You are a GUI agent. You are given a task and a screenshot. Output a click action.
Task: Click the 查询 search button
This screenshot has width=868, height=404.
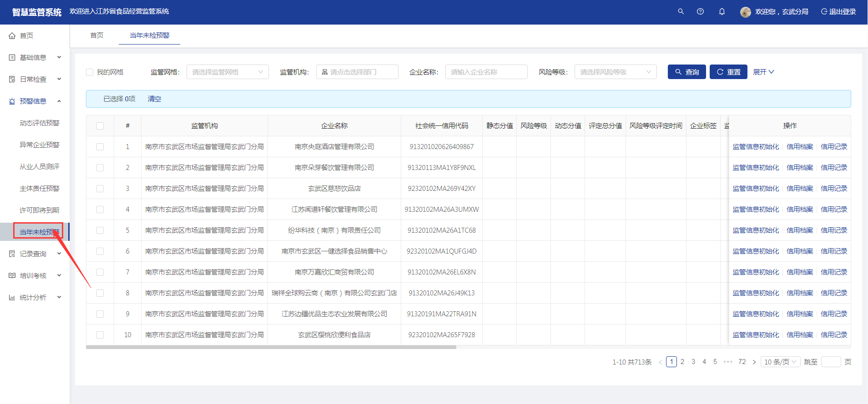point(686,72)
